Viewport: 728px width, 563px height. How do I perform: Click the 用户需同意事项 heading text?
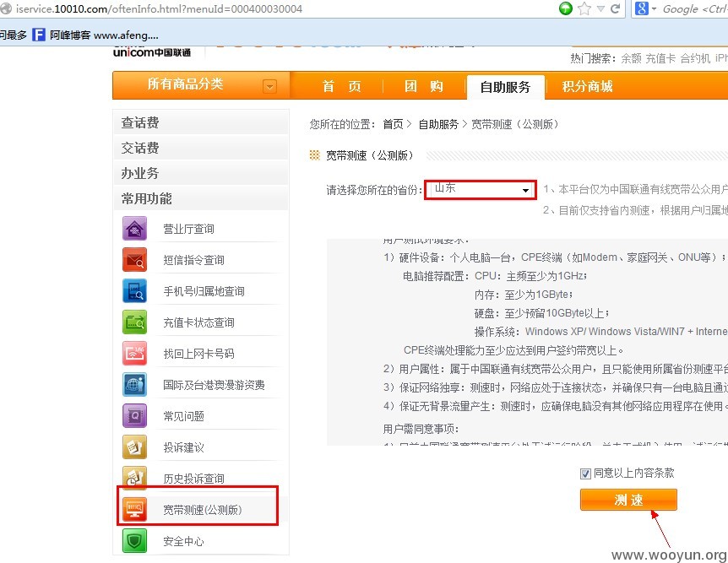421,429
